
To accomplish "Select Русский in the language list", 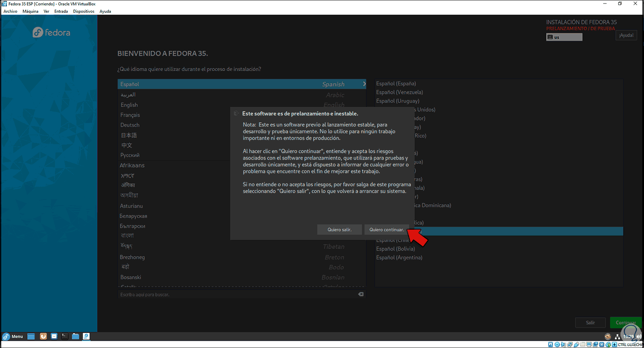I will pyautogui.click(x=242, y=155).
